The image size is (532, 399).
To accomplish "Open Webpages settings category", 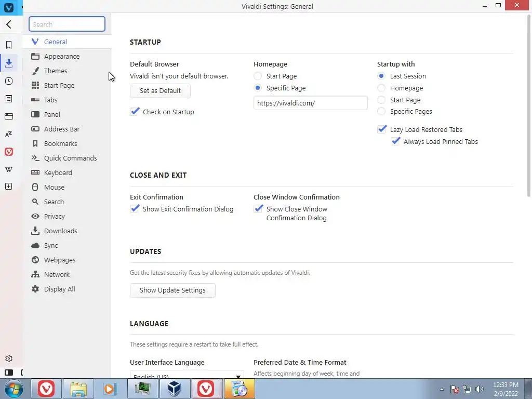I will [67, 260].
